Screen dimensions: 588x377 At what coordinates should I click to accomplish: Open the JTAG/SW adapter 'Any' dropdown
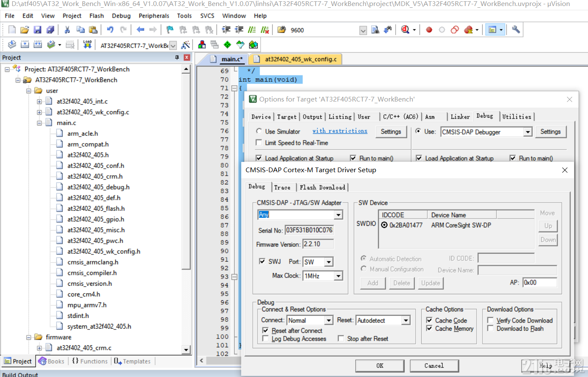click(x=339, y=215)
